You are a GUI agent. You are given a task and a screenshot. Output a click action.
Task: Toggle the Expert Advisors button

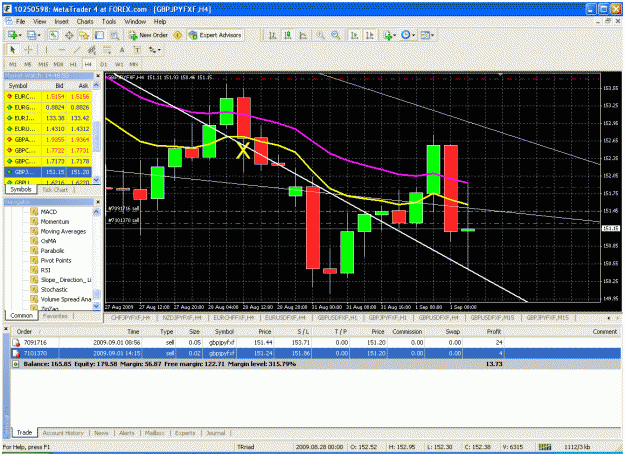[215, 35]
